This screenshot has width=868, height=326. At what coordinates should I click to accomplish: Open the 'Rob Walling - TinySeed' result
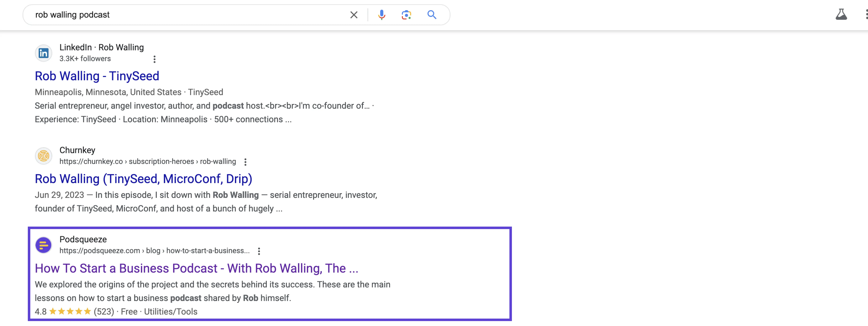pos(97,76)
